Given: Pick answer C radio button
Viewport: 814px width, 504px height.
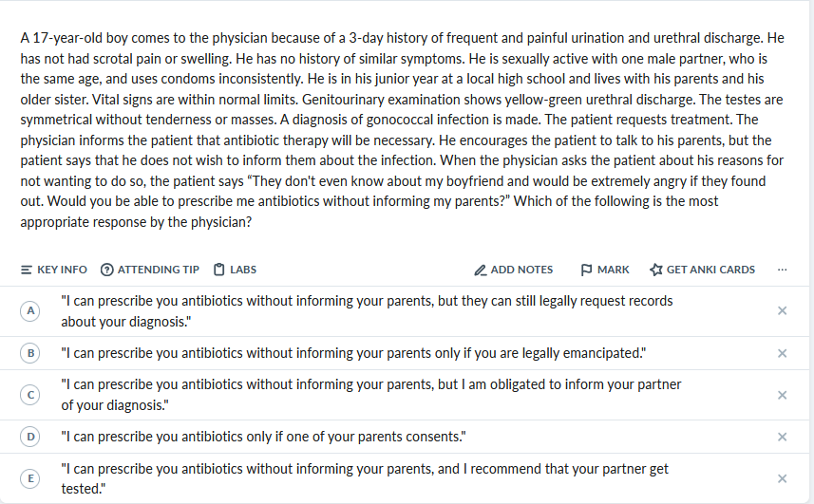Looking at the screenshot, I should [30, 395].
